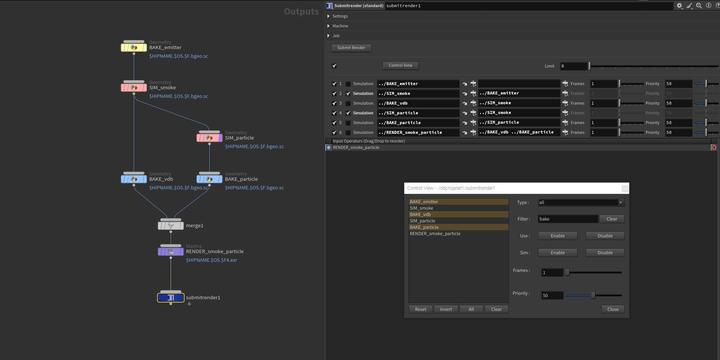Screen dimensions: 720x360
Task: Open the parameter gear menu icon
Action: (680, 6)
